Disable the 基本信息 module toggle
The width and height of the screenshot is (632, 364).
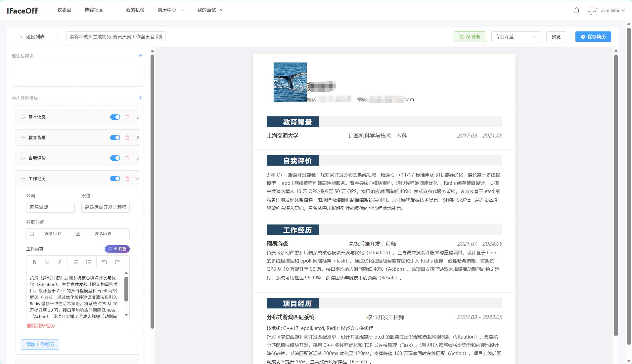(115, 117)
